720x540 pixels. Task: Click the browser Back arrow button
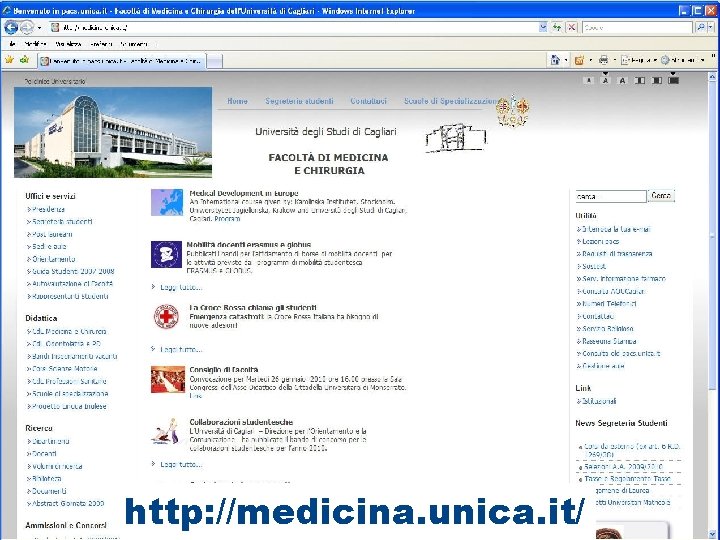coord(11,28)
